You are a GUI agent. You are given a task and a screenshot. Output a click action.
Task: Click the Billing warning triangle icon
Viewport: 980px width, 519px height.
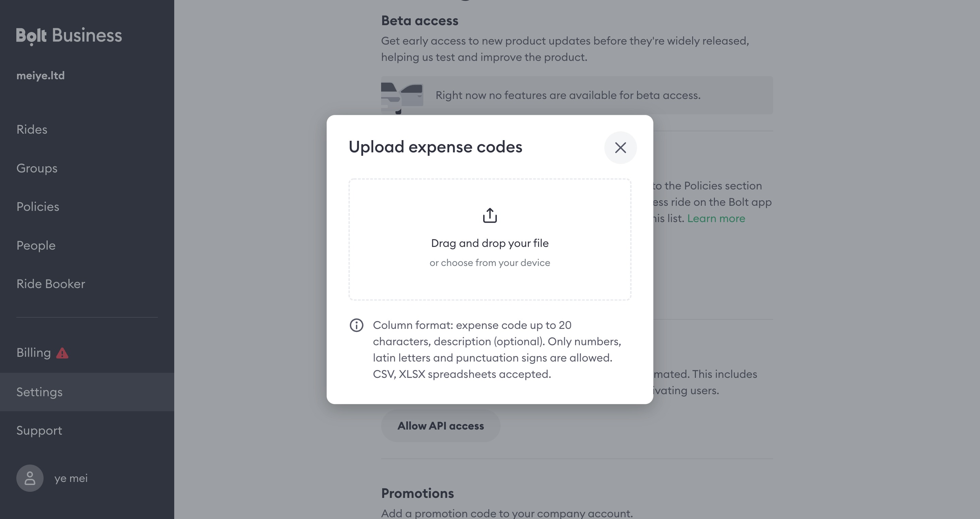(62, 353)
